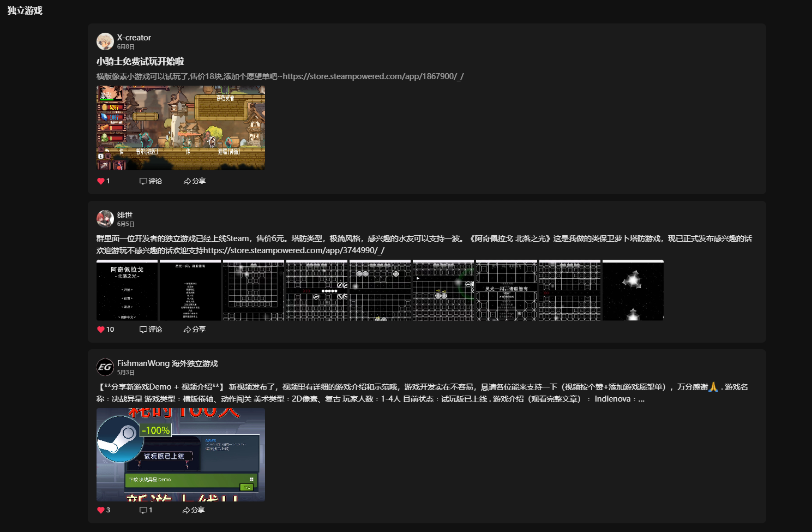Image resolution: width=812 pixels, height=532 pixels.
Task: Open the steam app 1867900 post text
Action: (x=280, y=76)
